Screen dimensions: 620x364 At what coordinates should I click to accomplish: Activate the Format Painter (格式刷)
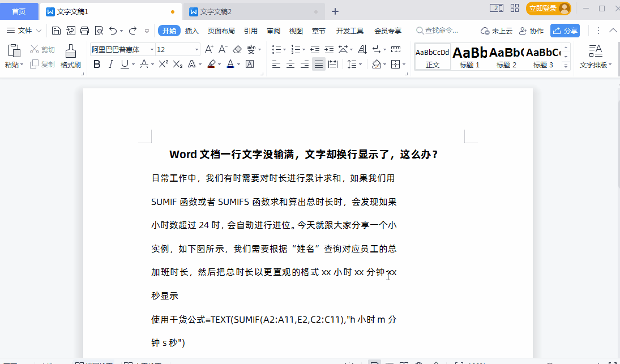pos(70,56)
